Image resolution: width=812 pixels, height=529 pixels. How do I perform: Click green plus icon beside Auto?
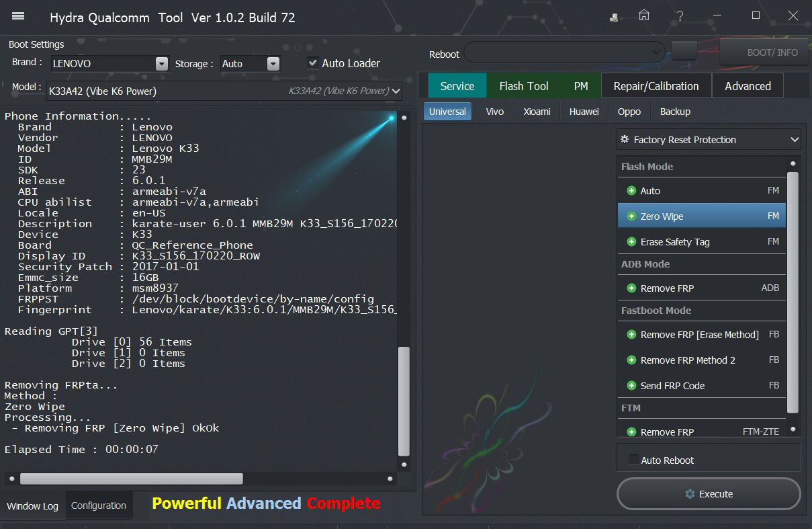pyautogui.click(x=631, y=191)
